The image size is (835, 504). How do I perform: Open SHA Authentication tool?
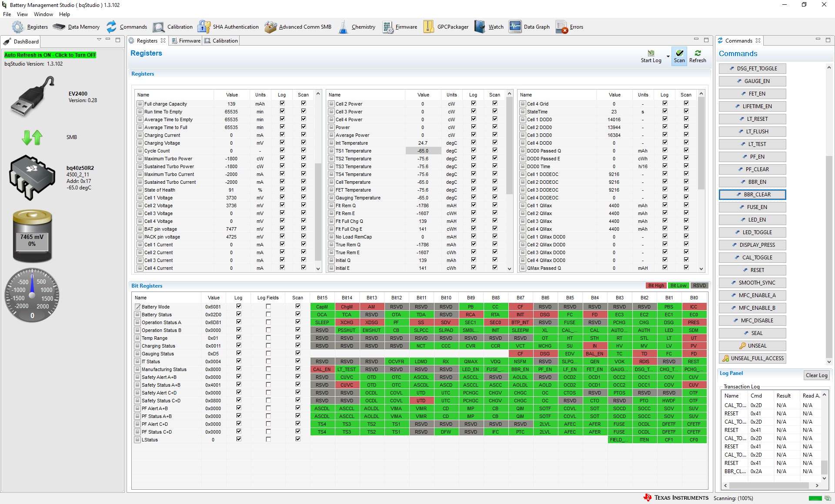(228, 27)
